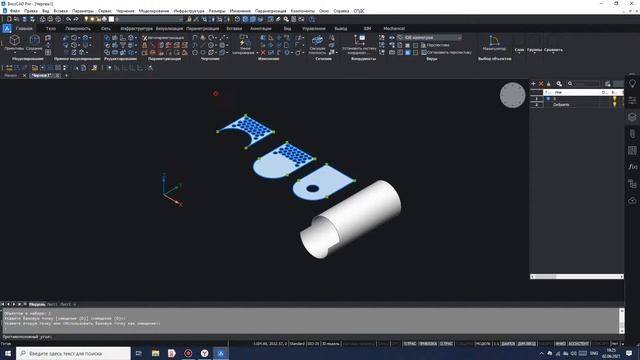
Task: Click the Open file icon in the quick toolbar
Action: coord(16,19)
